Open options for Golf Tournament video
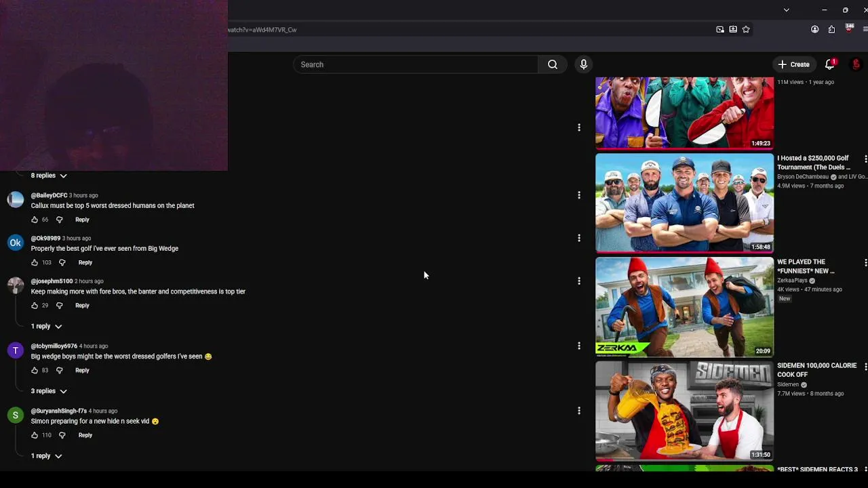This screenshot has height=488, width=868. tap(865, 159)
